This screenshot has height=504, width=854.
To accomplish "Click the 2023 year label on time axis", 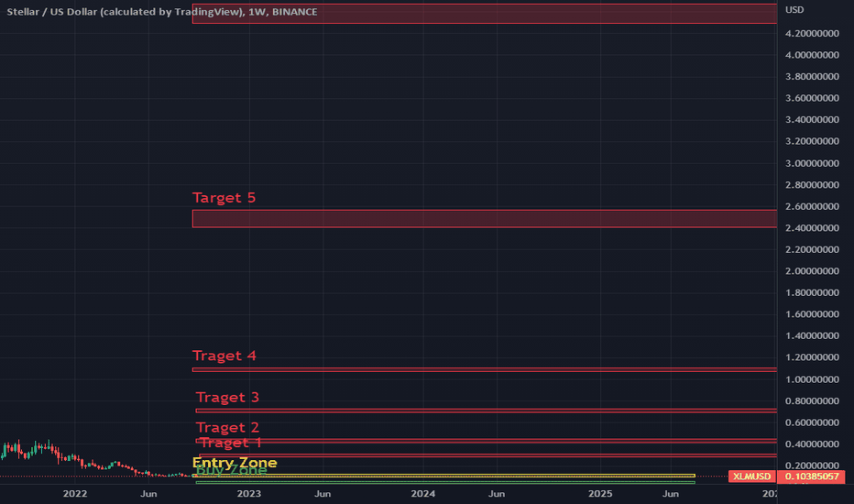I will pos(249,494).
